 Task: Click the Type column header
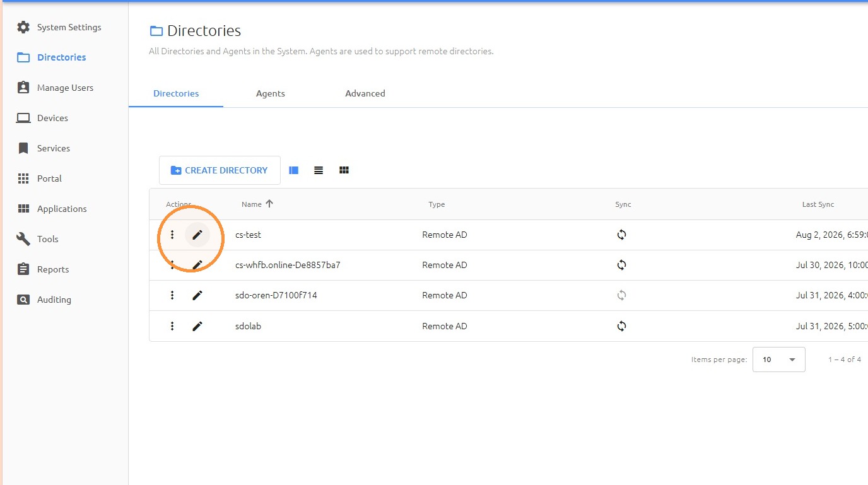pos(437,204)
